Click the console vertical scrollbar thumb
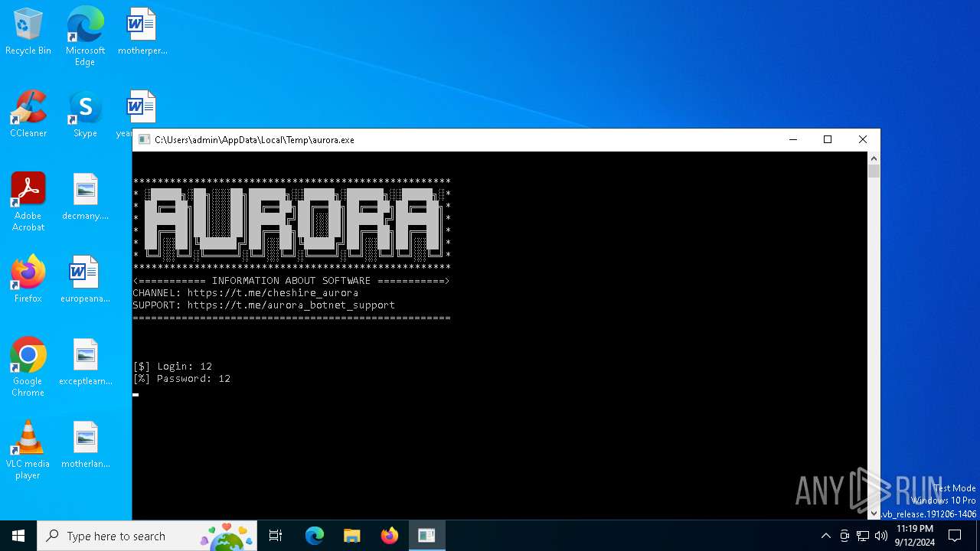 click(874, 171)
